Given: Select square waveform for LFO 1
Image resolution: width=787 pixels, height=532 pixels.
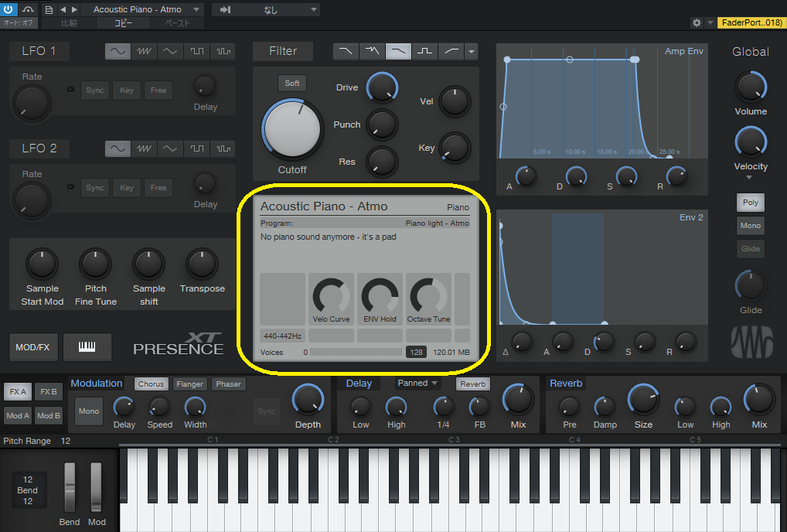Looking at the screenshot, I should (196, 51).
